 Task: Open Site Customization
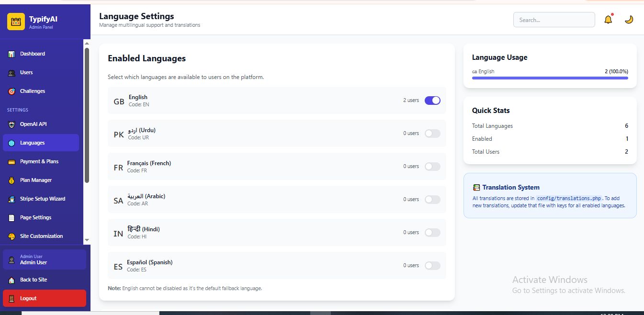coord(41,236)
